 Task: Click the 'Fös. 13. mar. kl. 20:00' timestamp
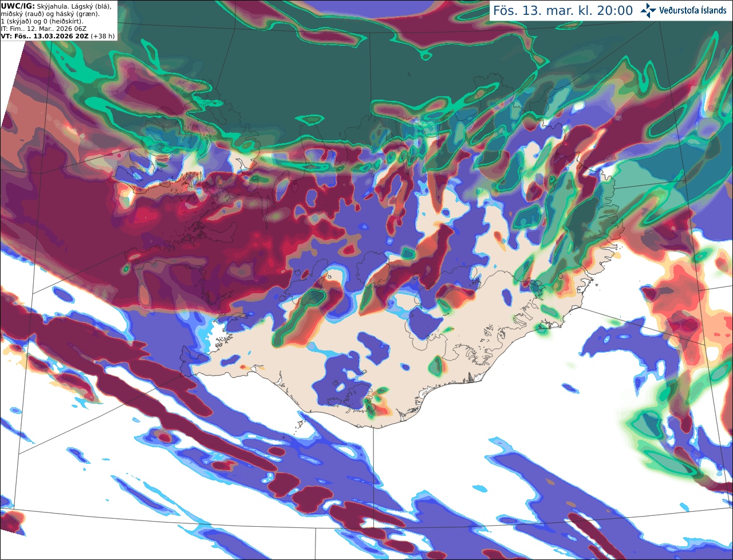point(563,11)
